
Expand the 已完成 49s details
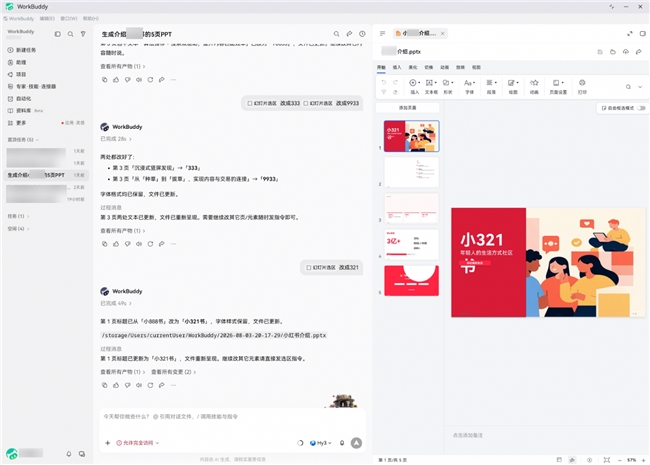[116, 303]
